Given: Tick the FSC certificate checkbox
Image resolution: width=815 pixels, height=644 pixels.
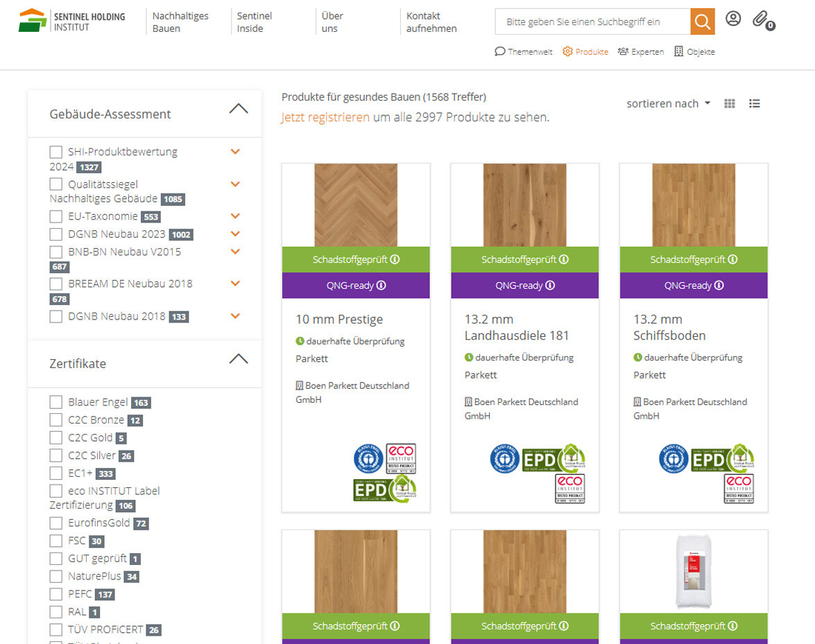Looking at the screenshot, I should click(x=56, y=541).
